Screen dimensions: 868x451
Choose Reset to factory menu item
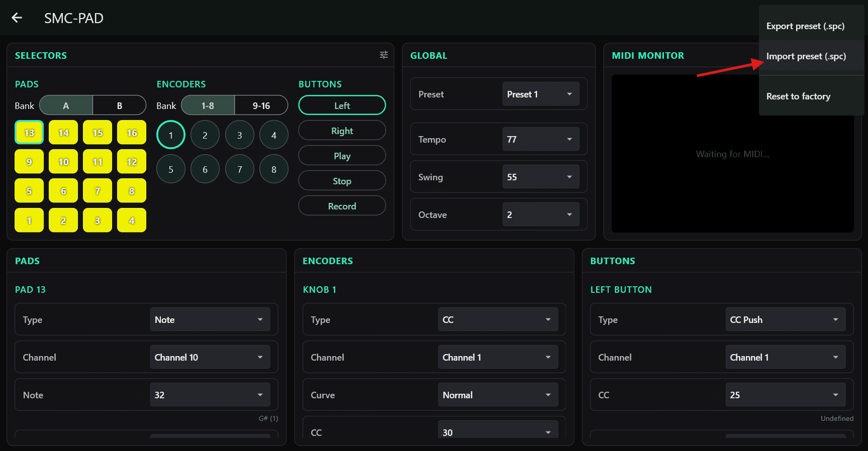pyautogui.click(x=812, y=96)
